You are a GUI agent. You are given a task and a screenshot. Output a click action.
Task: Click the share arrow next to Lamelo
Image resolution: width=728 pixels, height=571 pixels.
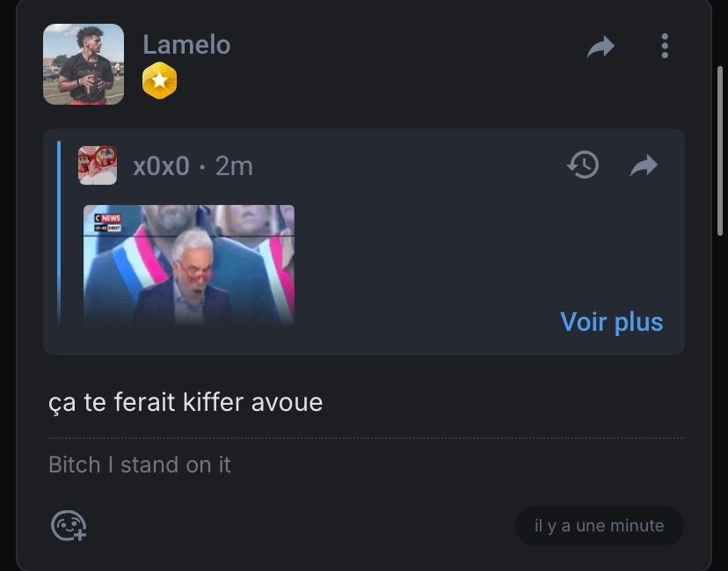[x=601, y=47]
